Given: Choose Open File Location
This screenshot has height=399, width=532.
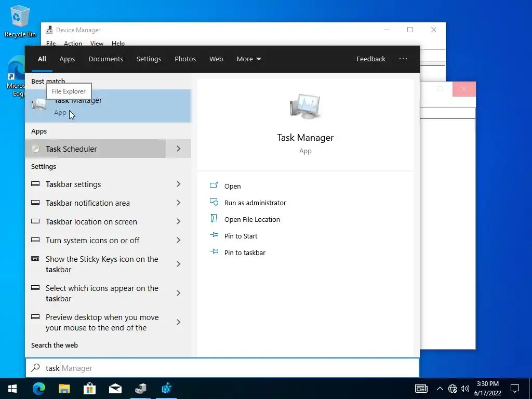Looking at the screenshot, I should [252, 220].
